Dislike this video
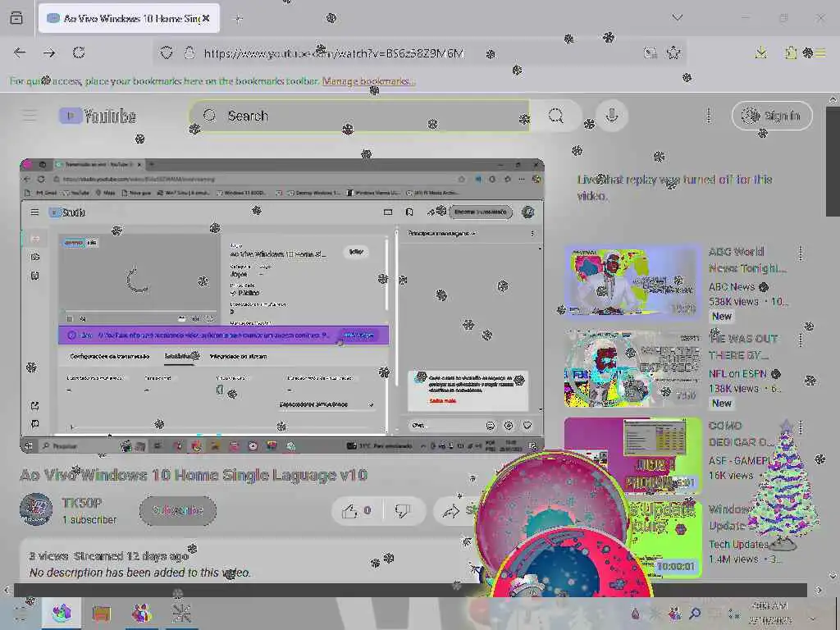The image size is (840, 630). click(x=403, y=510)
